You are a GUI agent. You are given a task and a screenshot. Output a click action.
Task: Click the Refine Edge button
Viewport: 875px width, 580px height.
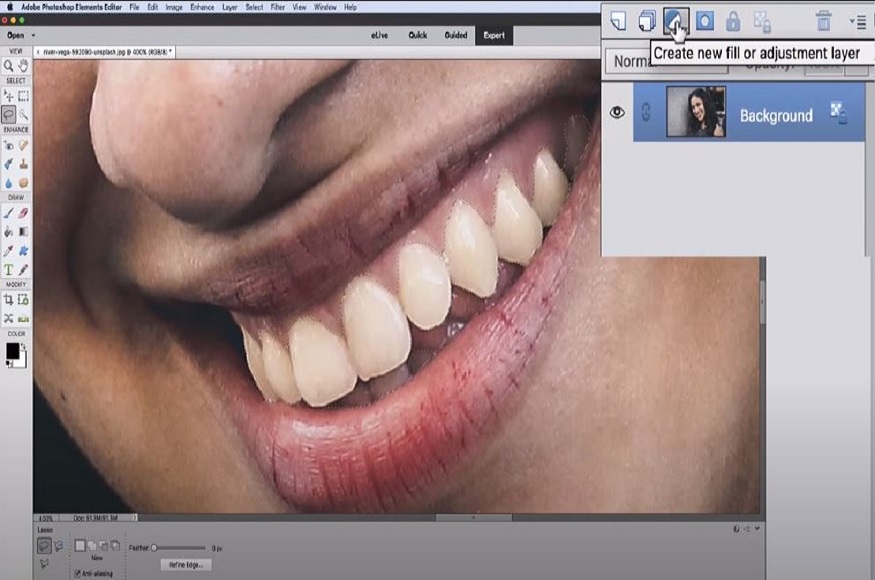point(186,565)
